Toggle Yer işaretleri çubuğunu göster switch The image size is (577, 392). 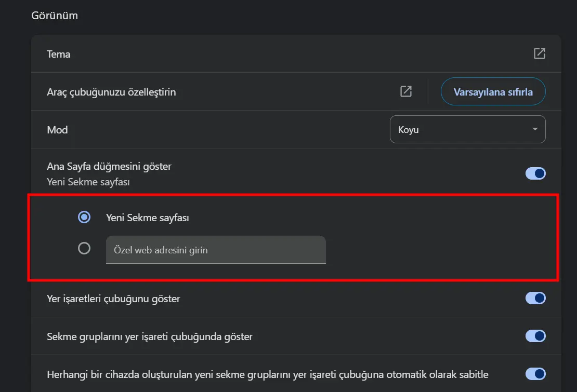[535, 298]
